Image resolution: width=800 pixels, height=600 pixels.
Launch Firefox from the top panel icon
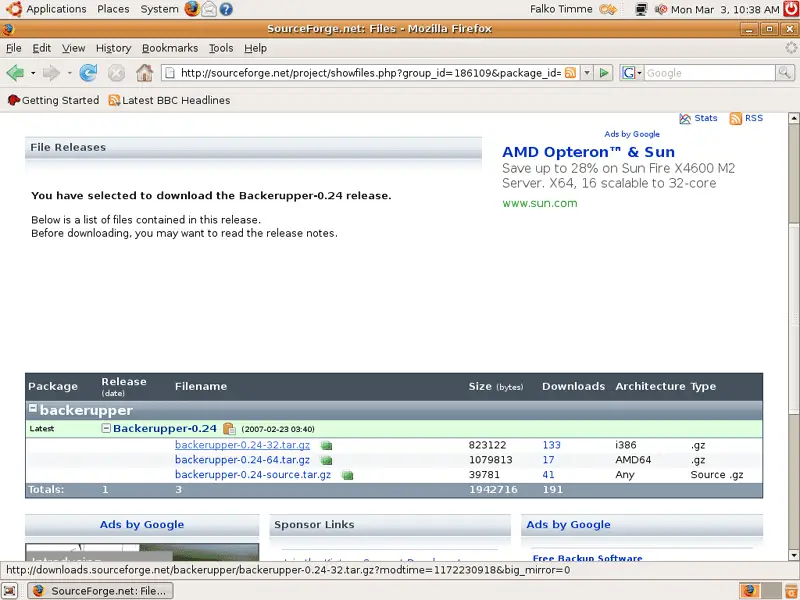pos(192,9)
